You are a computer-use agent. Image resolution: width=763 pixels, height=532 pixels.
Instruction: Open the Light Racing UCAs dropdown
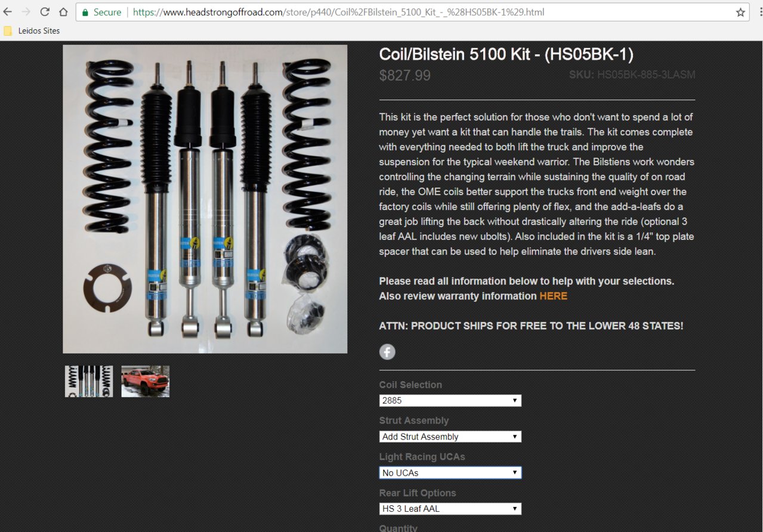tap(450, 472)
